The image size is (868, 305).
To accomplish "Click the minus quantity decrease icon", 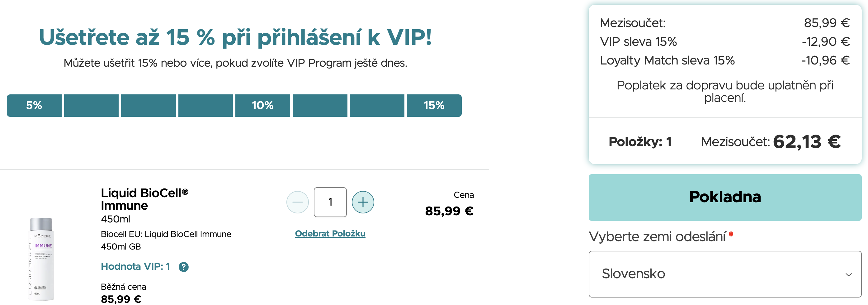I will point(297,202).
